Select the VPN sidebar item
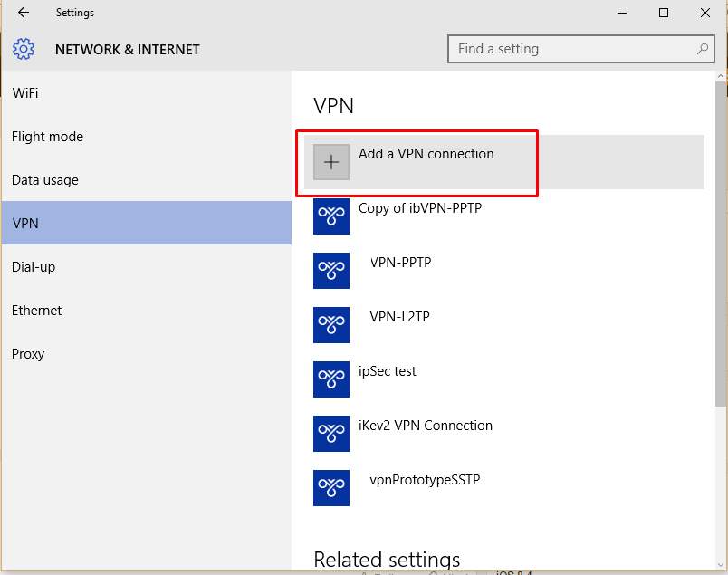Viewport: 728px width, 575px height. [x=147, y=223]
